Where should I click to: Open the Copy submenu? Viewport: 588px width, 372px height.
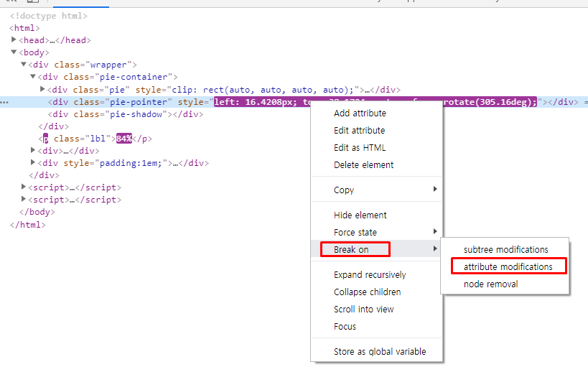[376, 190]
